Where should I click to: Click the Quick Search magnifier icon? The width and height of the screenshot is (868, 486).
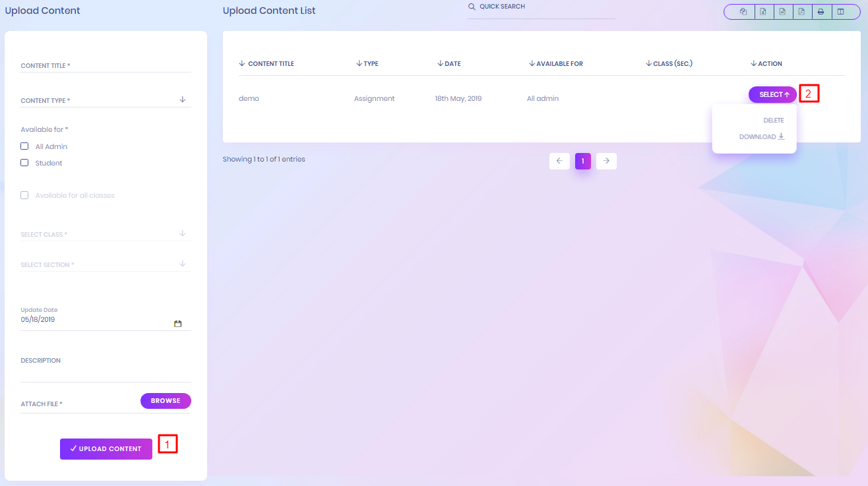pyautogui.click(x=472, y=7)
